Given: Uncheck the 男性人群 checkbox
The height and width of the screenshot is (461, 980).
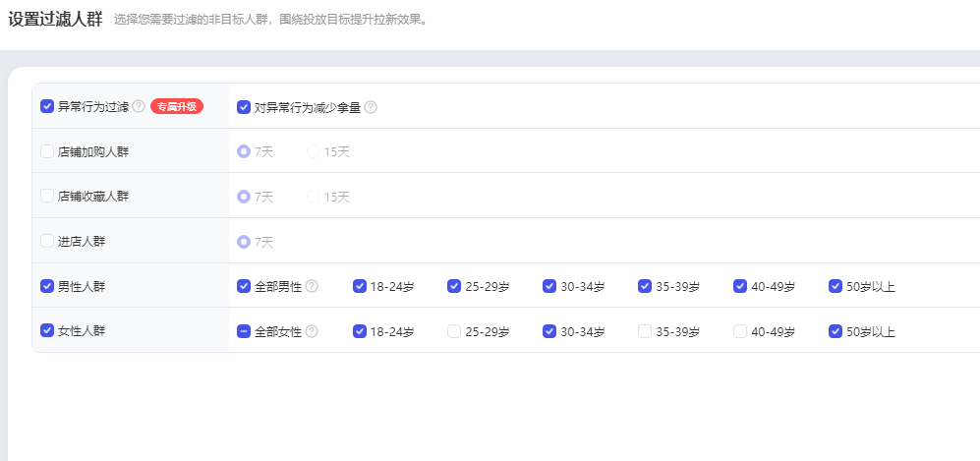Looking at the screenshot, I should (x=47, y=286).
